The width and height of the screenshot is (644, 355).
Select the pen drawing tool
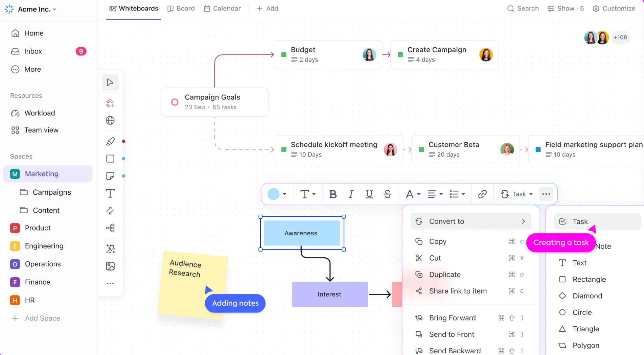pos(110,141)
